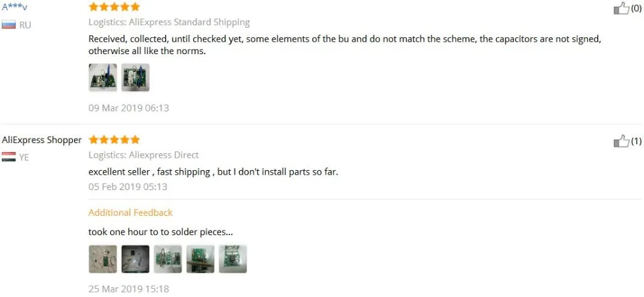Click the Russian flag icon beside RU
This screenshot has height=297, width=644.
tap(8, 24)
